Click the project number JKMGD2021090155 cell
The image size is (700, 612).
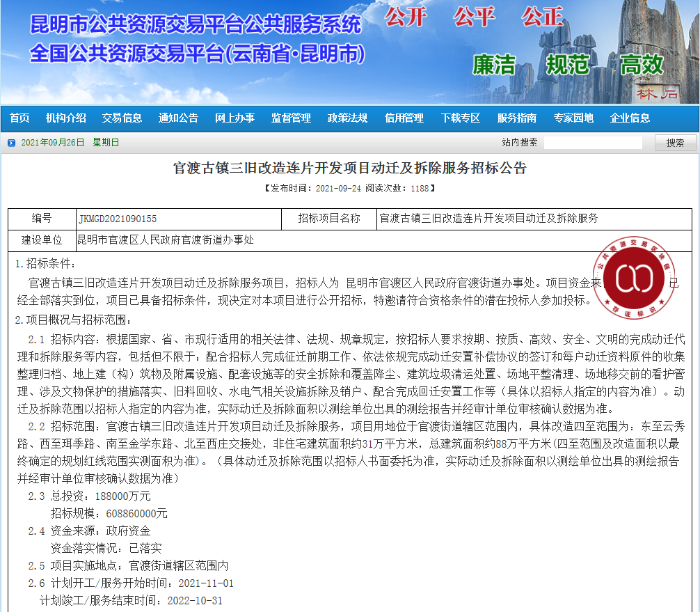click(x=118, y=219)
